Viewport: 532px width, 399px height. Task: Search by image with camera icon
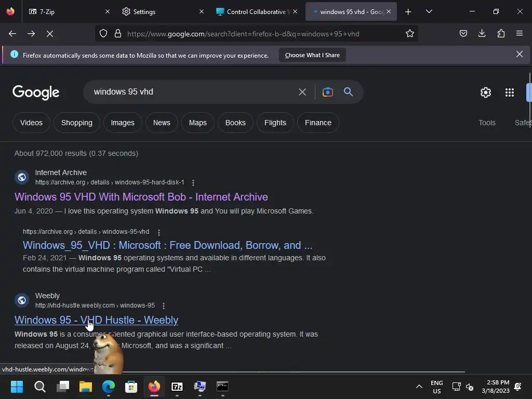[328, 92]
